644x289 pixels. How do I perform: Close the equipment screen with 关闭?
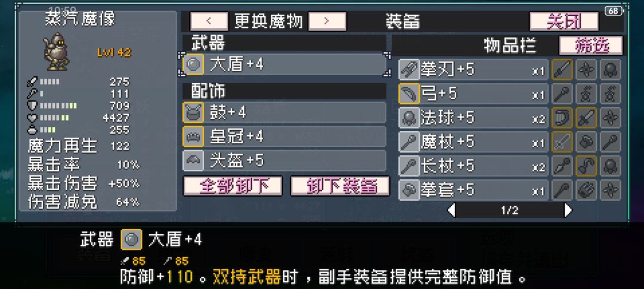[x=564, y=21]
